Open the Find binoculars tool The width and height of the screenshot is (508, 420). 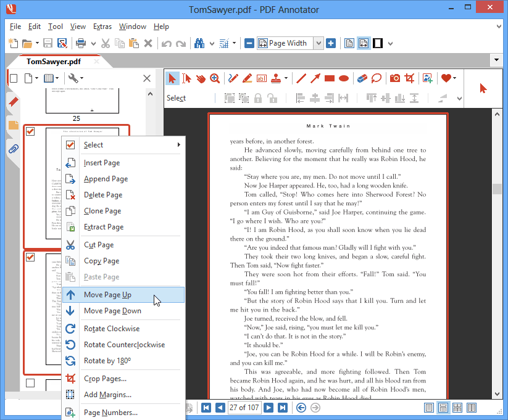[x=199, y=43]
